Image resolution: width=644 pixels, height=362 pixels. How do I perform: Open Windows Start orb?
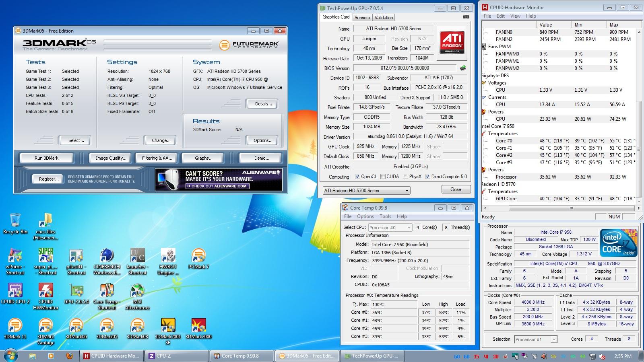[x=11, y=356]
